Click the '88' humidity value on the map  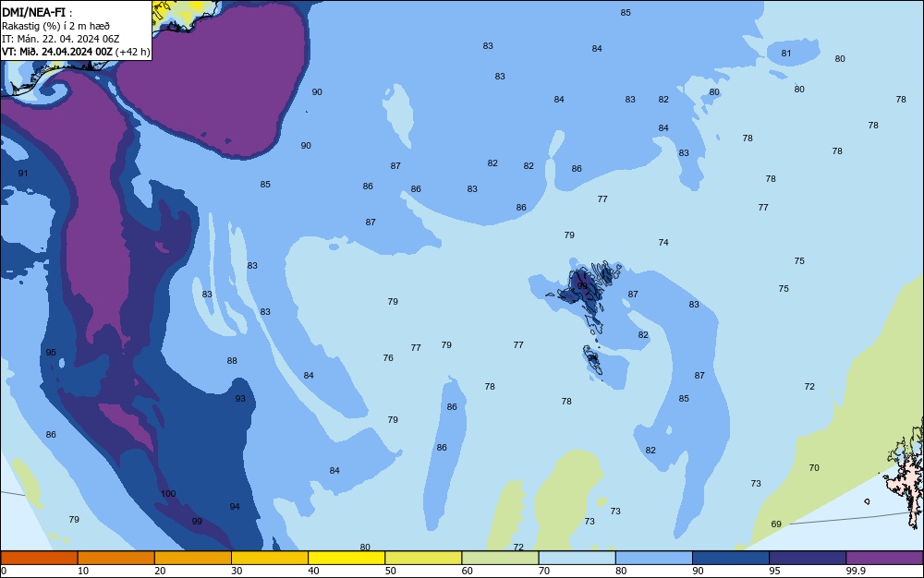coord(232,361)
